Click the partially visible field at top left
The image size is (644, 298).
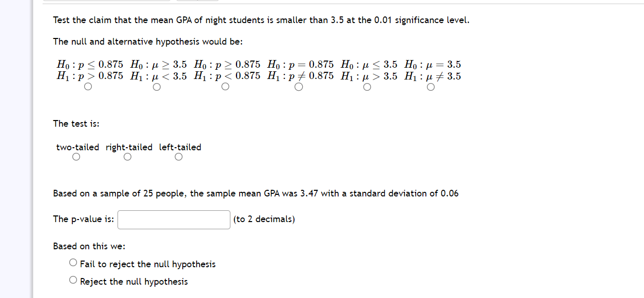point(107,2)
